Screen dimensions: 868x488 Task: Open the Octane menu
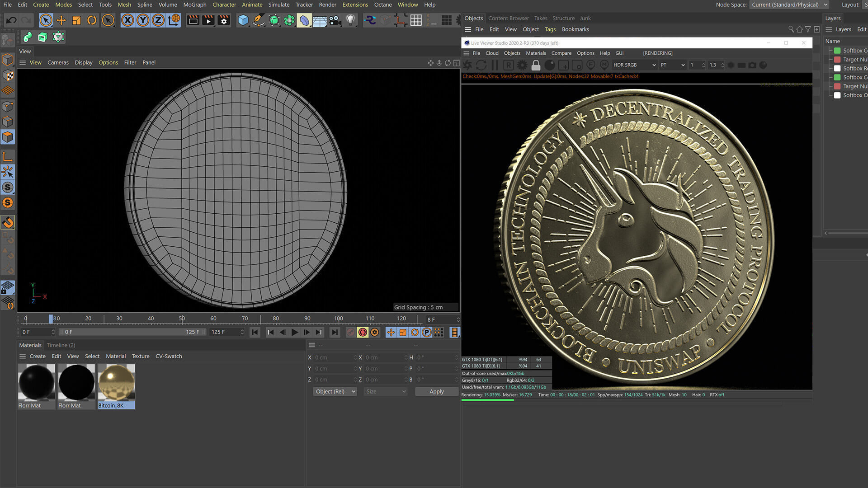(383, 5)
